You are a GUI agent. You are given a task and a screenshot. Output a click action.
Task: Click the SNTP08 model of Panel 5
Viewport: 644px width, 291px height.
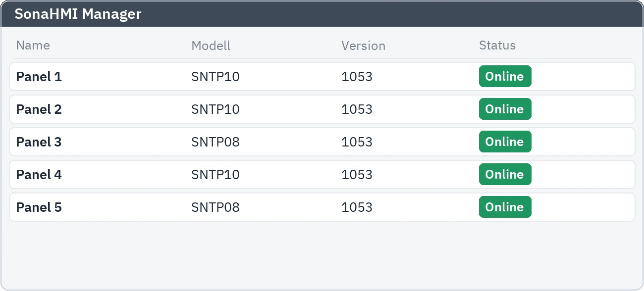point(215,207)
